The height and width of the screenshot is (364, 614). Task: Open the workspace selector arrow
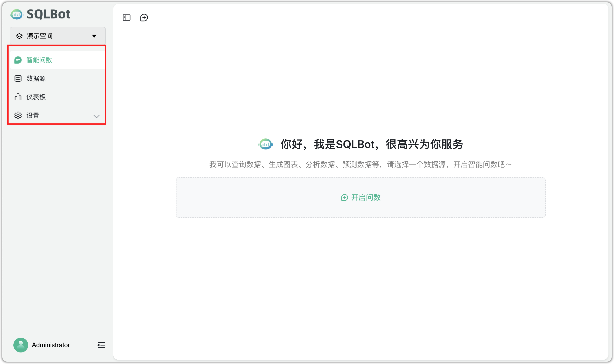tap(94, 36)
